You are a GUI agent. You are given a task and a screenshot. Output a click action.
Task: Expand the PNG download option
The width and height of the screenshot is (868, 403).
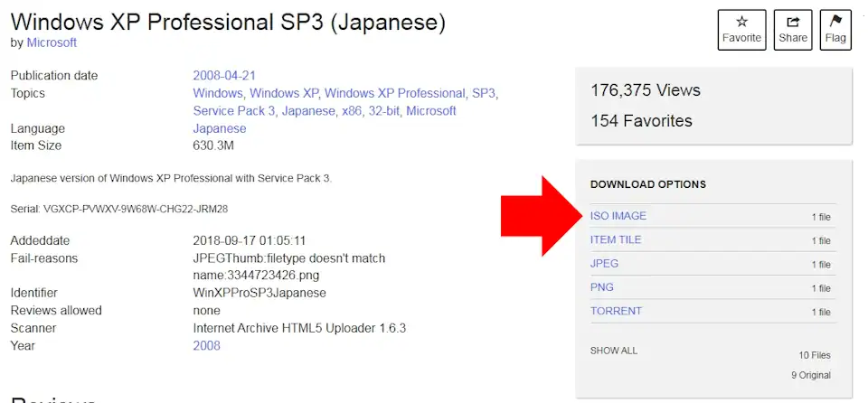click(601, 287)
